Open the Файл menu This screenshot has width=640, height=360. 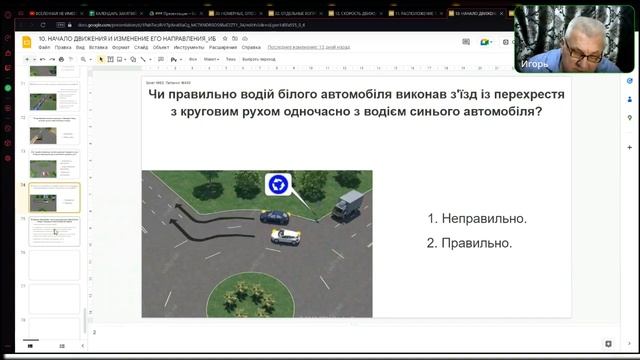[44, 47]
